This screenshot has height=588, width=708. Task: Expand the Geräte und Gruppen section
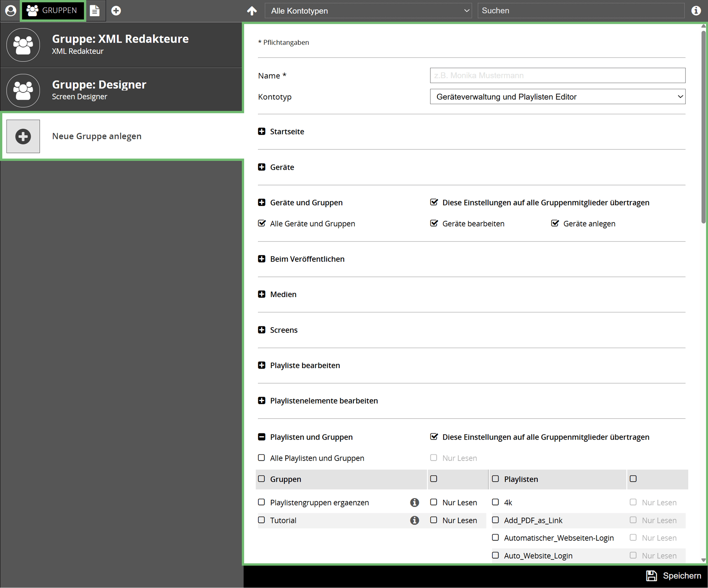click(262, 202)
